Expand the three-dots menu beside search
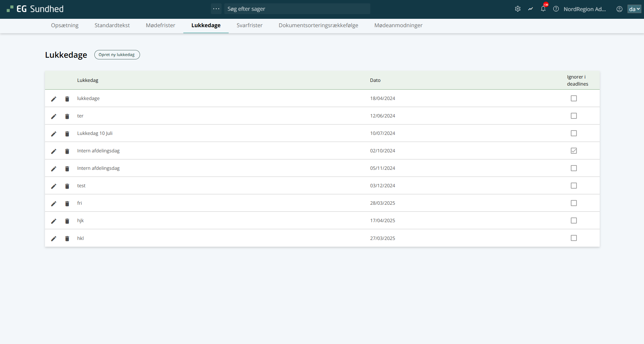Image resolution: width=644 pixels, height=344 pixels. pos(216,9)
